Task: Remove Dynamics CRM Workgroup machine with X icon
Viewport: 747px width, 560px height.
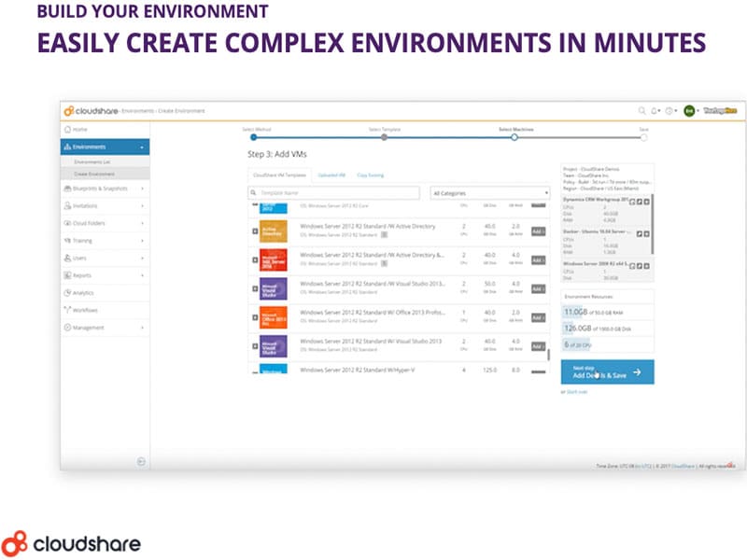Action: point(646,202)
